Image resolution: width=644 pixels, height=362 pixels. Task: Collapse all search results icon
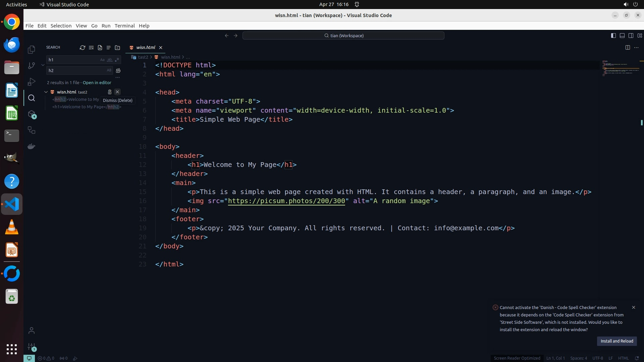[x=117, y=48]
